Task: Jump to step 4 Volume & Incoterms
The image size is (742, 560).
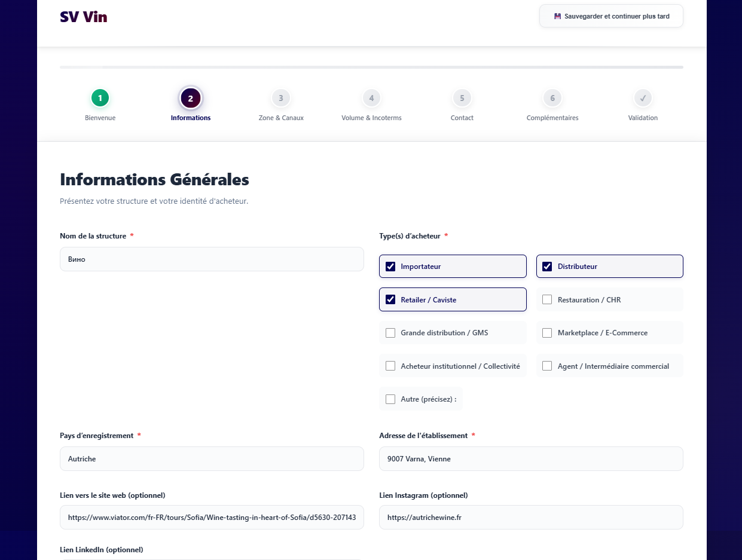Action: [371, 98]
